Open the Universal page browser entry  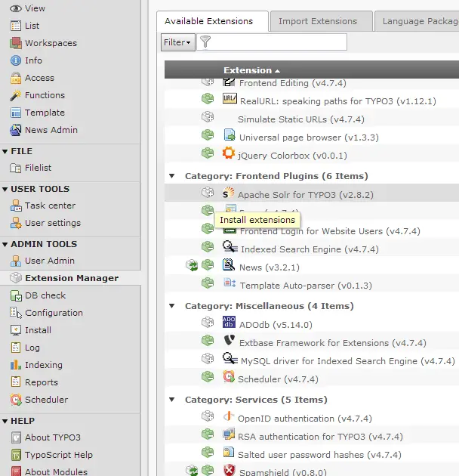(x=309, y=138)
